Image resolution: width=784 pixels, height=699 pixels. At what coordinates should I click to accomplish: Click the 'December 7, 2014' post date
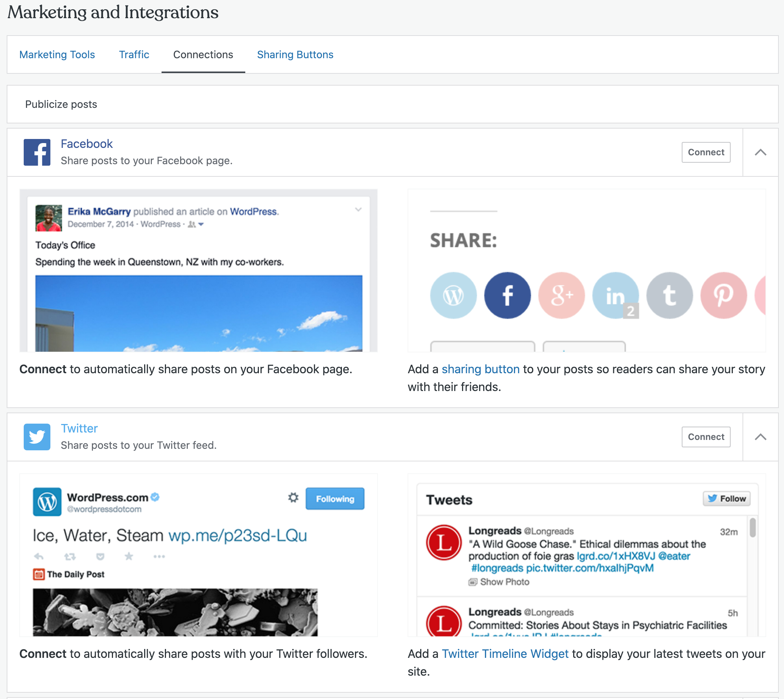point(101,224)
